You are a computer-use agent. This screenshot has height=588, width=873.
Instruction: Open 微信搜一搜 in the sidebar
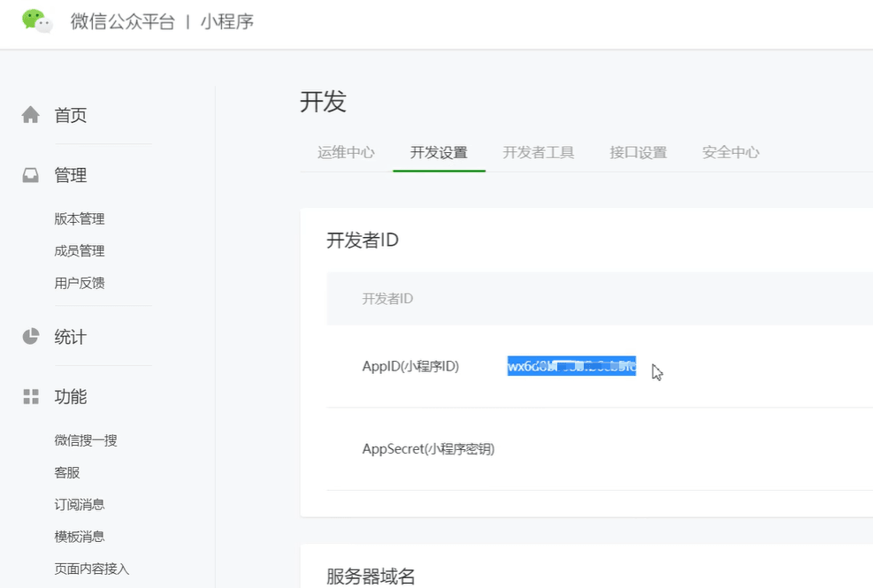pos(86,440)
